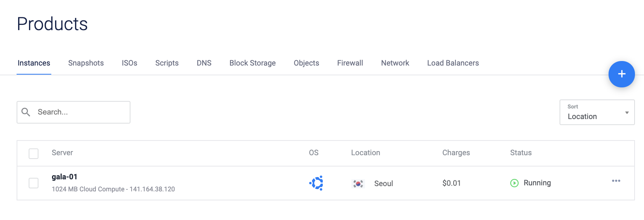
Task: Select the Load Balancers tab
Action: [453, 63]
